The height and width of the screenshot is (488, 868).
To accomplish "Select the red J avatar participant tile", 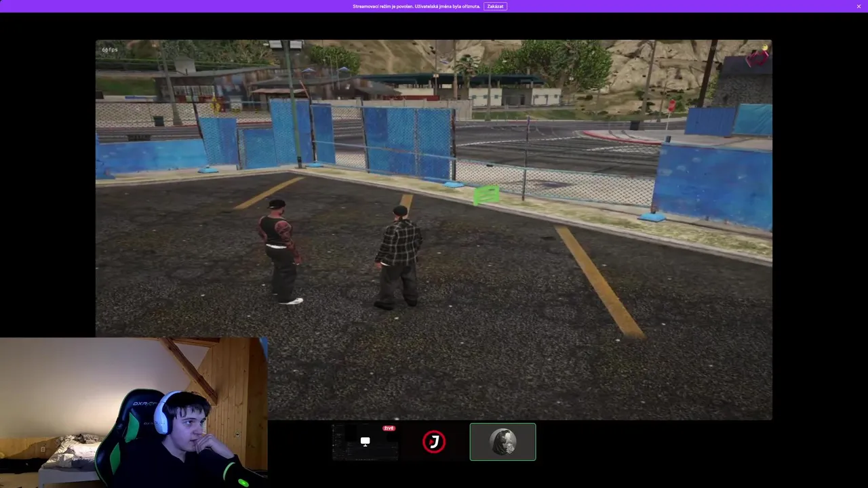I will 434,442.
